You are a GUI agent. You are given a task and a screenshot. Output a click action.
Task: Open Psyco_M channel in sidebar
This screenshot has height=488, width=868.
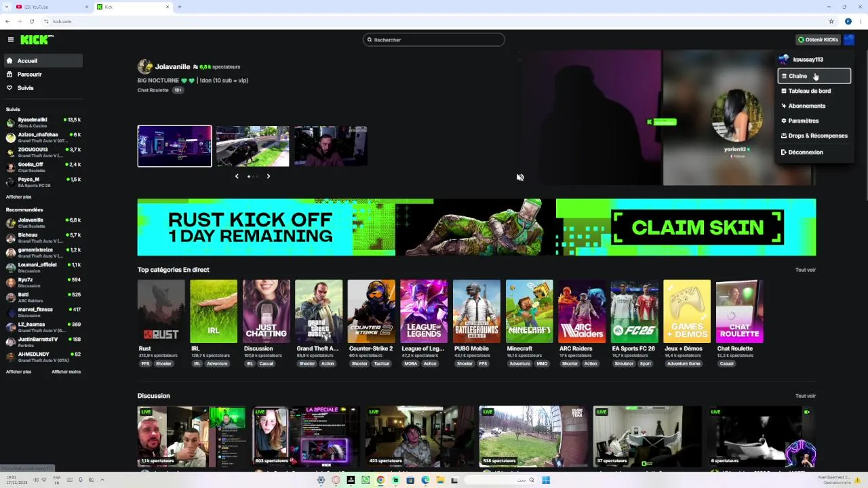click(x=42, y=182)
